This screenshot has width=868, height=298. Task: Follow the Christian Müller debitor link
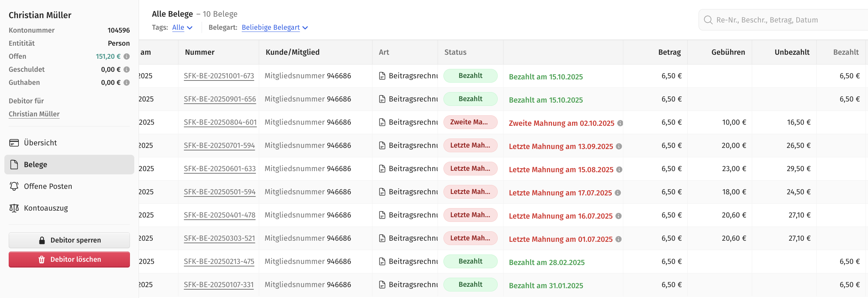tap(34, 114)
